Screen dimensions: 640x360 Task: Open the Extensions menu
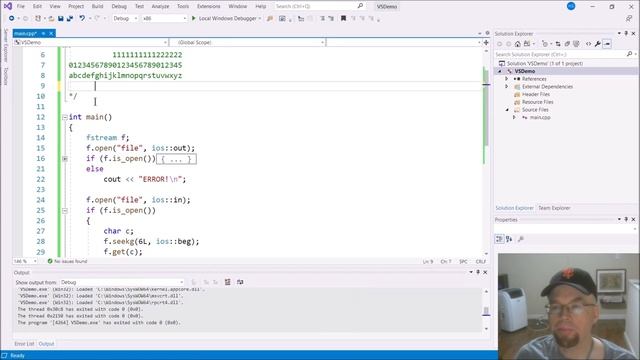[209, 6]
